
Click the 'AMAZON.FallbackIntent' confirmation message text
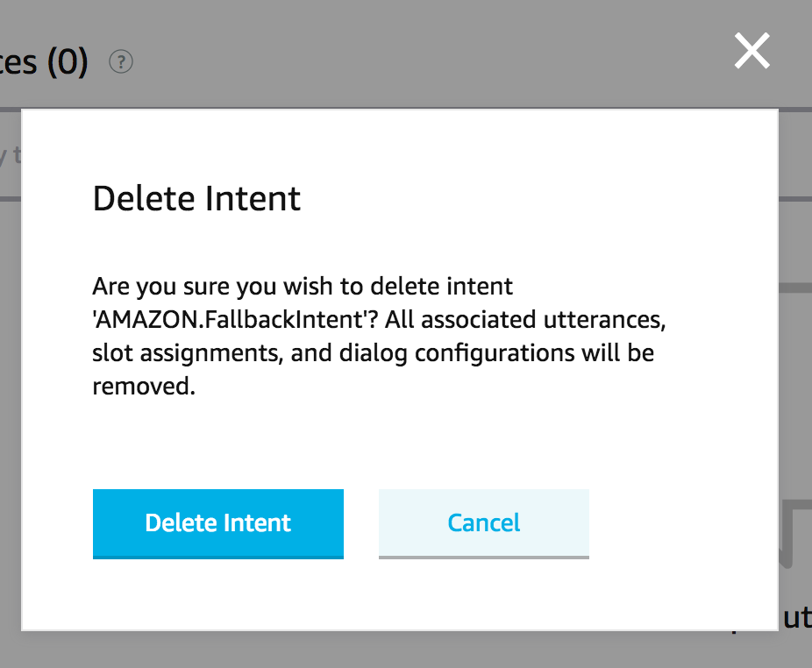pyautogui.click(x=379, y=336)
